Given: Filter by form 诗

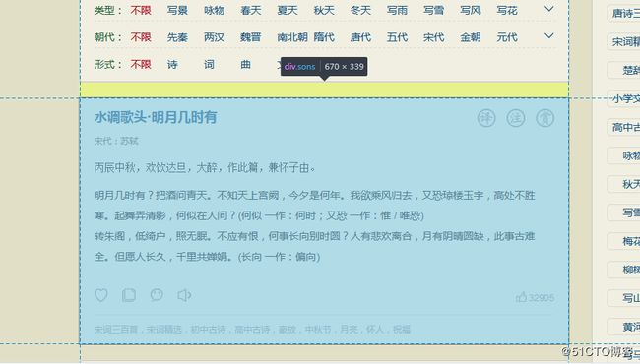Looking at the screenshot, I should pos(172,64).
